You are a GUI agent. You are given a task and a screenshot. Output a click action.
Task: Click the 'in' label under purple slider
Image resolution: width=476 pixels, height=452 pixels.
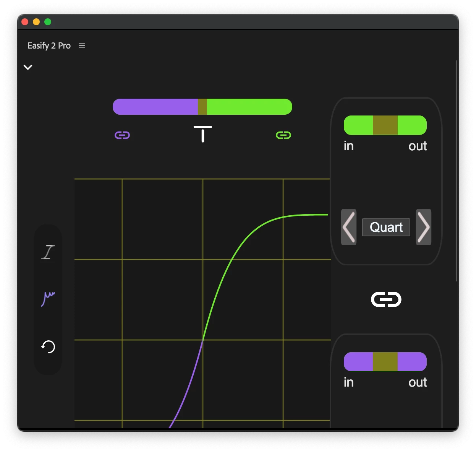tap(349, 382)
